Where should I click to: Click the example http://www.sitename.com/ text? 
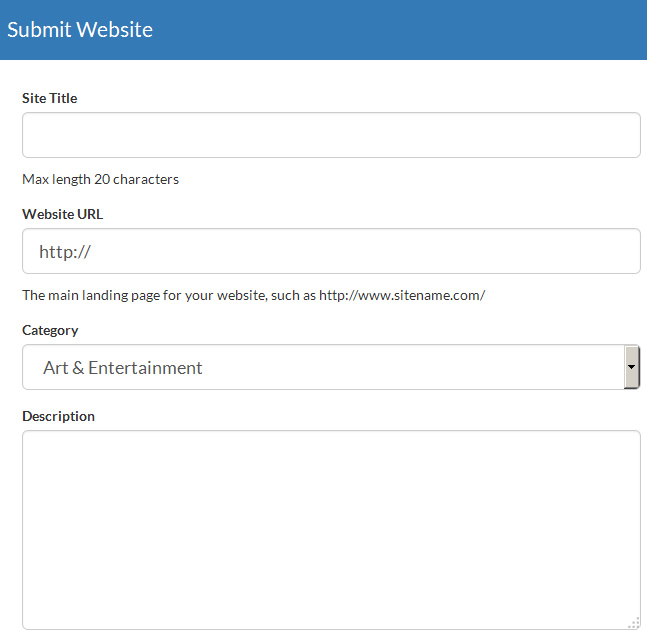coord(402,296)
